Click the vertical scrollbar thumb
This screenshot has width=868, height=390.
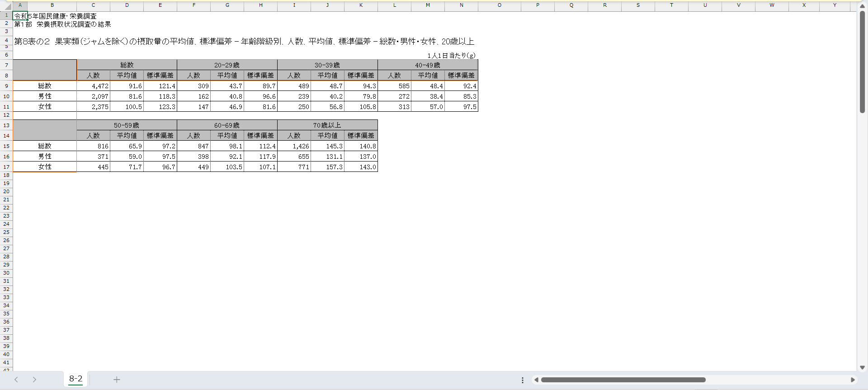pyautogui.click(x=862, y=61)
